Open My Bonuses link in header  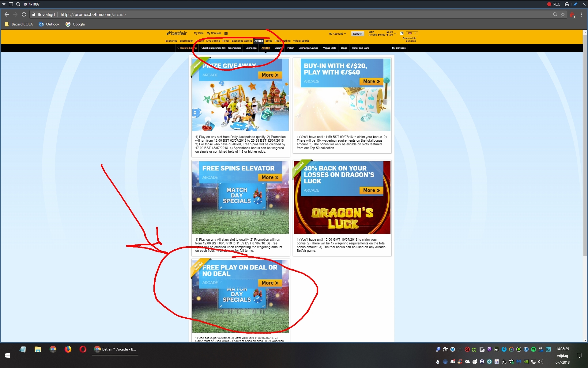(214, 33)
